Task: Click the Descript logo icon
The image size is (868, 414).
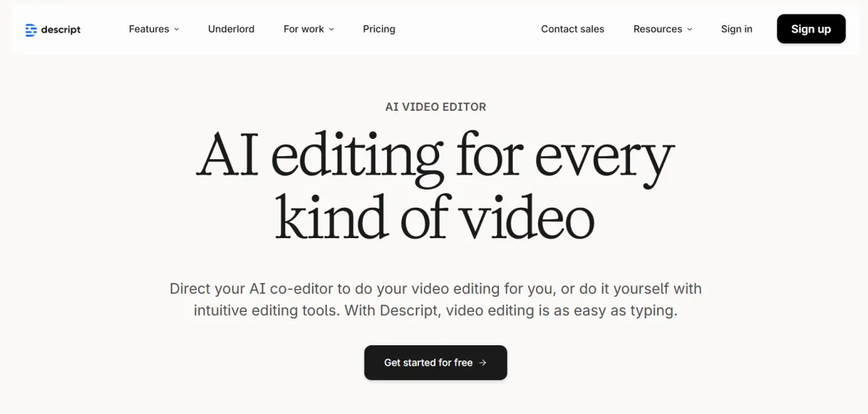Action: click(30, 30)
